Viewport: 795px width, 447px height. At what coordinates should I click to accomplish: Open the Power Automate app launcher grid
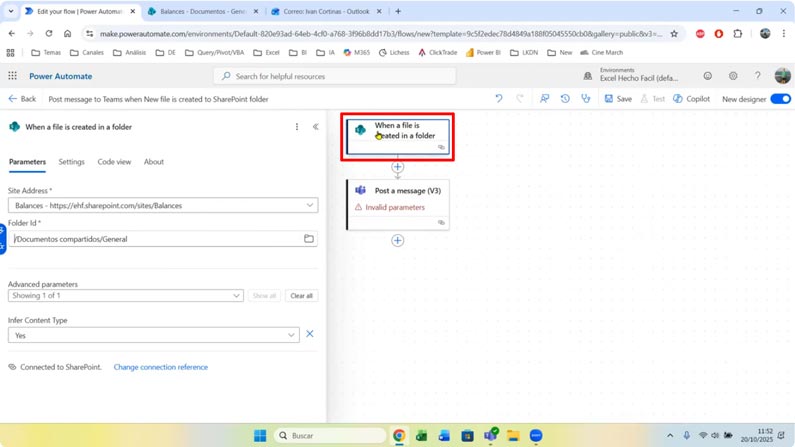pos(12,76)
